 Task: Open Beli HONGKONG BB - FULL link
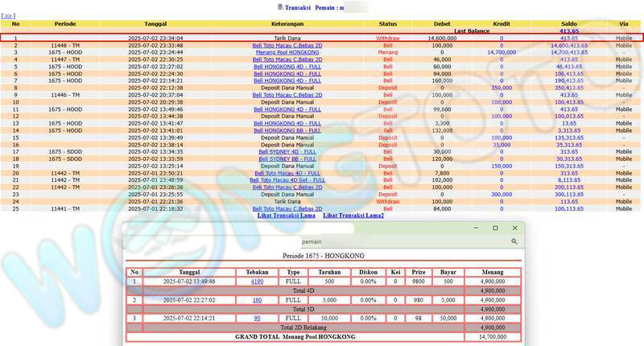tap(287, 130)
